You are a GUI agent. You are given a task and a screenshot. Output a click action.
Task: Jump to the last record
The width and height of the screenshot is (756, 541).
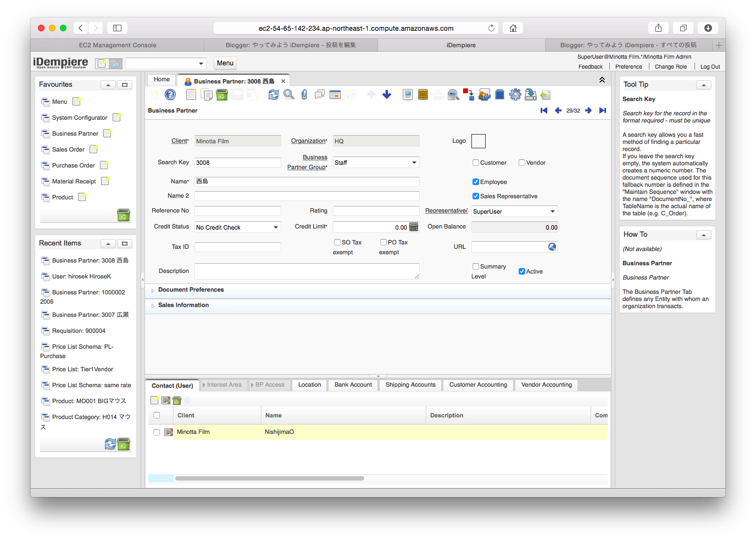point(603,110)
